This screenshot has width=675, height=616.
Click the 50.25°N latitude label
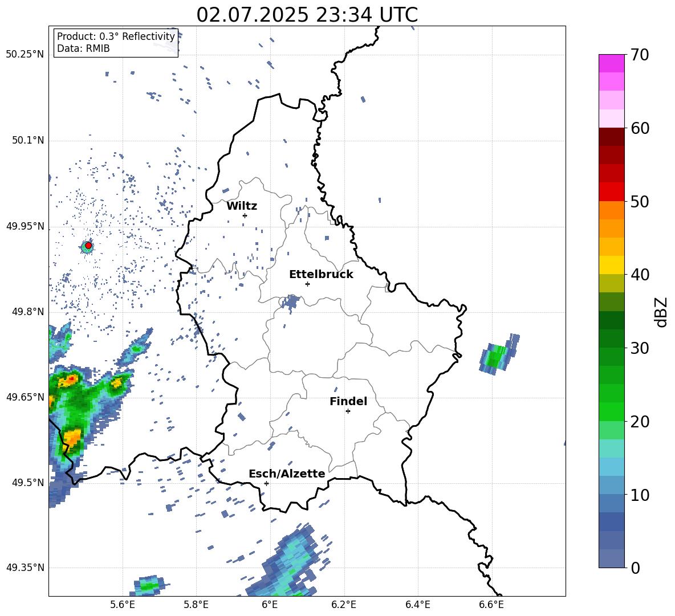tap(25, 55)
